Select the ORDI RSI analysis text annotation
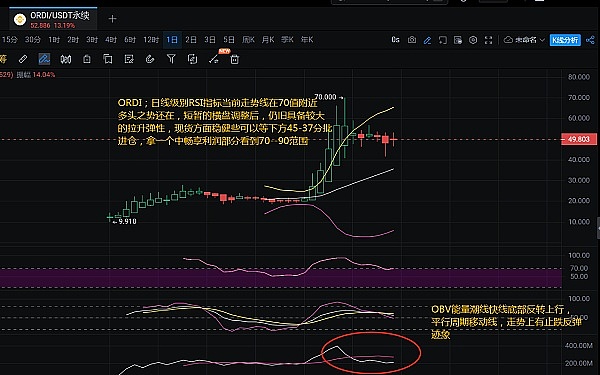 click(224, 122)
